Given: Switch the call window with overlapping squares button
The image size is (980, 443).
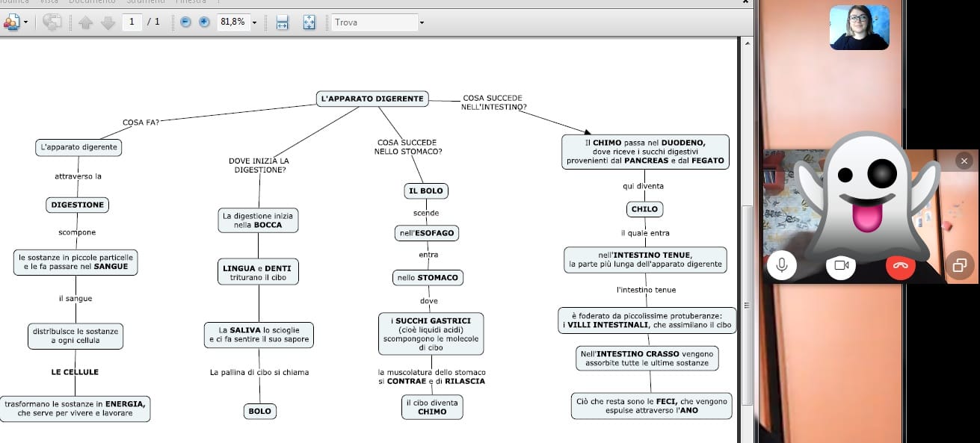Looking at the screenshot, I should pos(960,265).
